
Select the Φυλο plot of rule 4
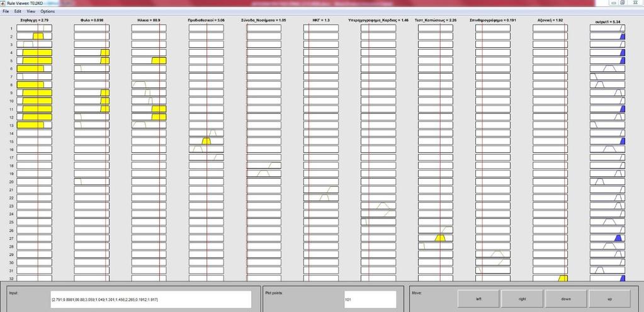pyautogui.click(x=91, y=52)
